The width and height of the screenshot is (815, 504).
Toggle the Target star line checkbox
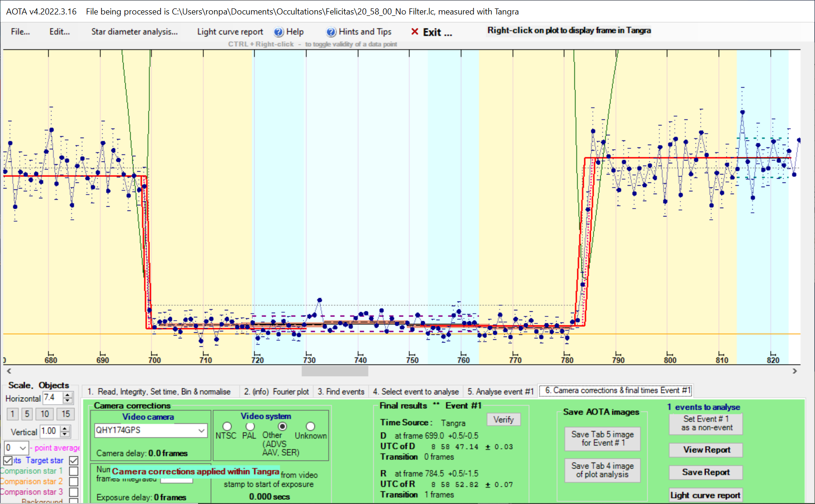pyautogui.click(x=74, y=461)
